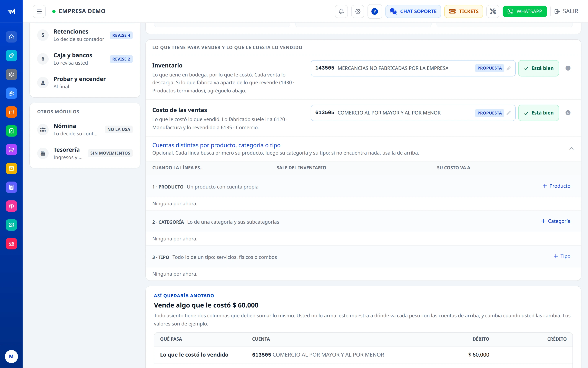Add a product account with + Producto
588x368 pixels.
tap(556, 186)
